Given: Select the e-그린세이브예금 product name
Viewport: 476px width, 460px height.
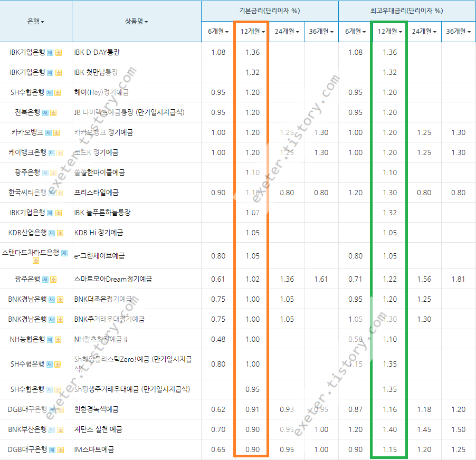Looking at the screenshot, I should click(99, 256).
